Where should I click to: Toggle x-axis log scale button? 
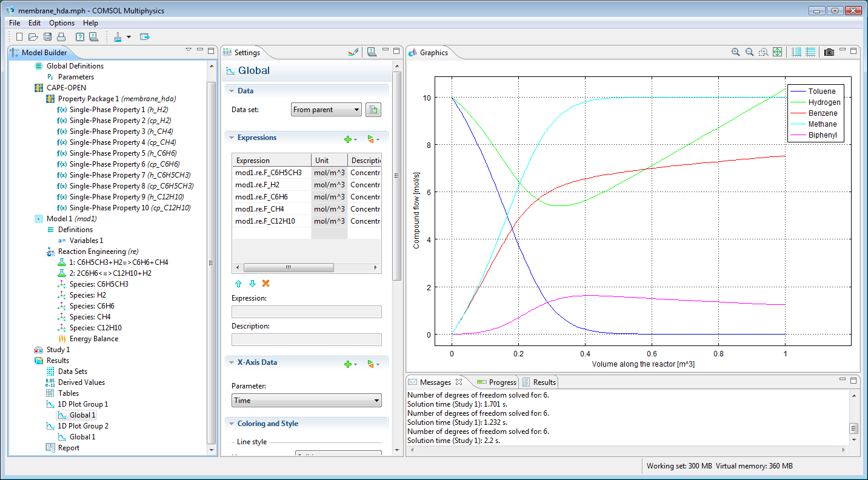point(796,52)
